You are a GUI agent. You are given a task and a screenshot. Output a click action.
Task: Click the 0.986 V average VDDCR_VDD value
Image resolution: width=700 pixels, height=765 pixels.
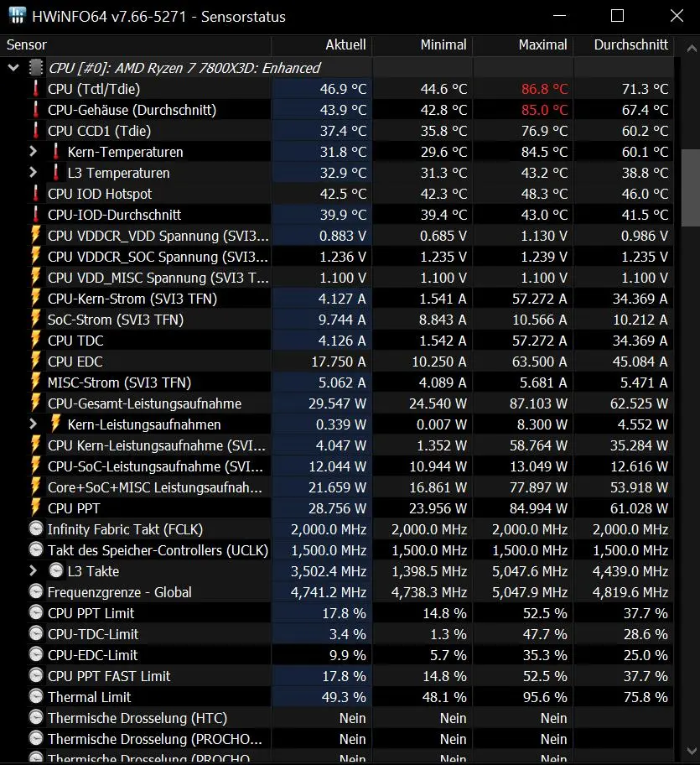click(645, 236)
